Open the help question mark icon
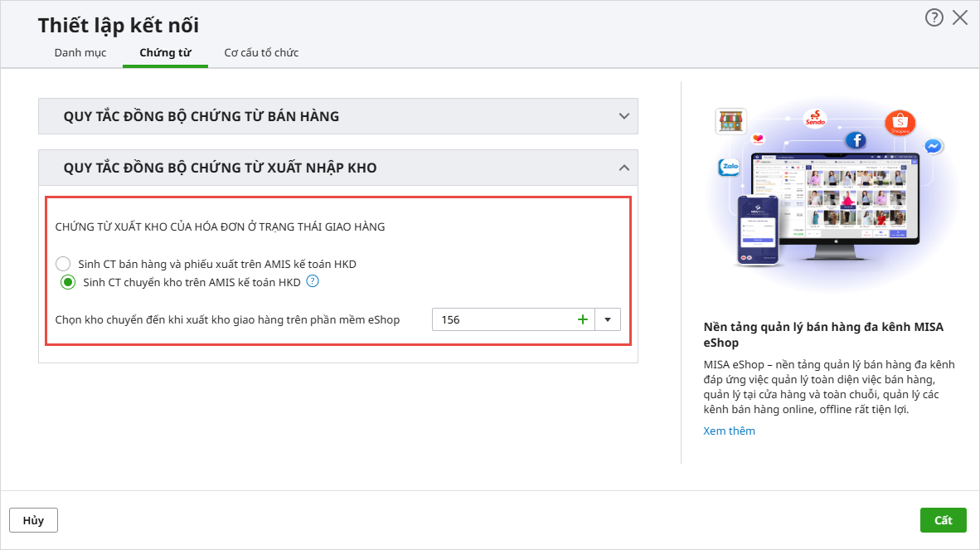The image size is (980, 550). click(934, 17)
